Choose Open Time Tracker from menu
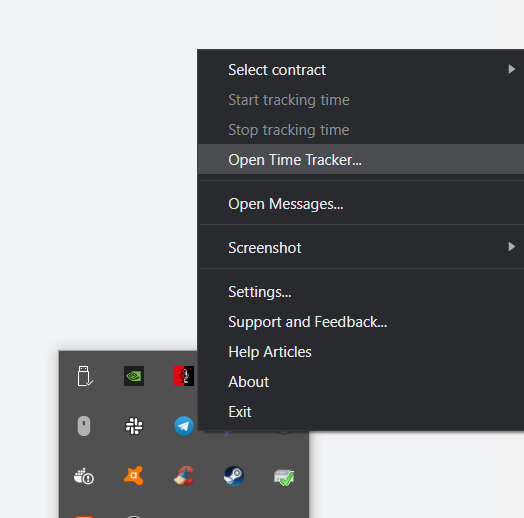This screenshot has width=524, height=518. (x=361, y=159)
